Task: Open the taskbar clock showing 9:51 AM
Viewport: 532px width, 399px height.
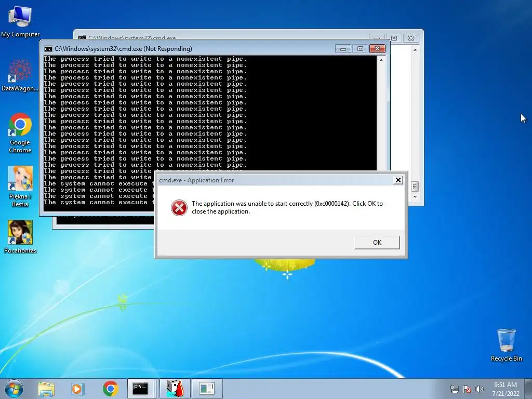Action: tap(506, 389)
